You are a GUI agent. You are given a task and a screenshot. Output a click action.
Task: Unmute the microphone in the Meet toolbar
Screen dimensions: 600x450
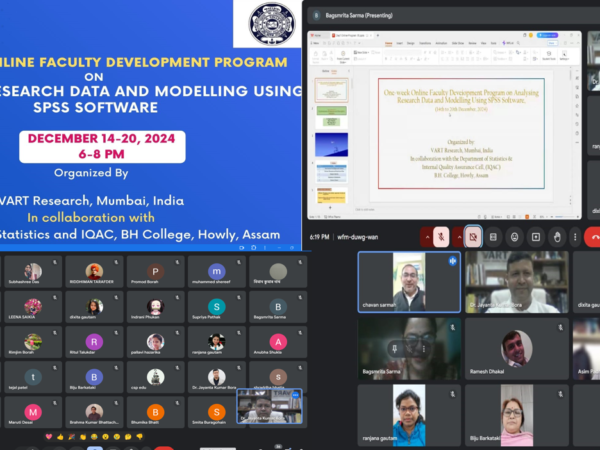coord(441,237)
